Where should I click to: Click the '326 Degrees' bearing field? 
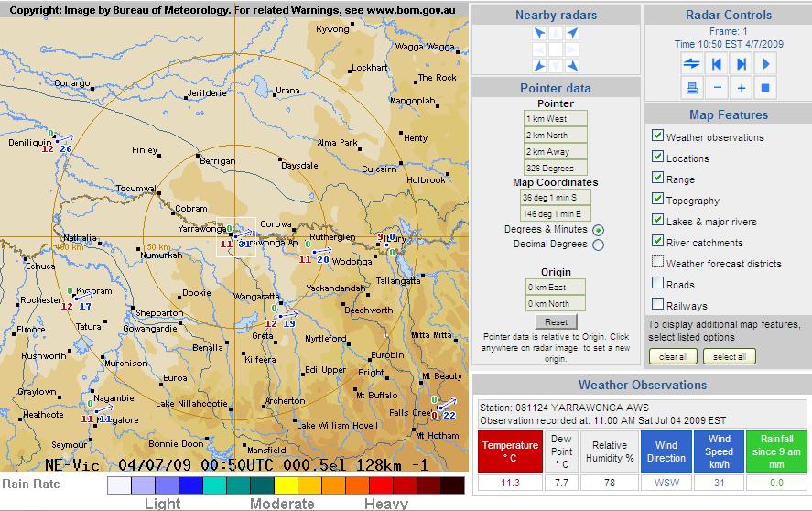(x=555, y=168)
